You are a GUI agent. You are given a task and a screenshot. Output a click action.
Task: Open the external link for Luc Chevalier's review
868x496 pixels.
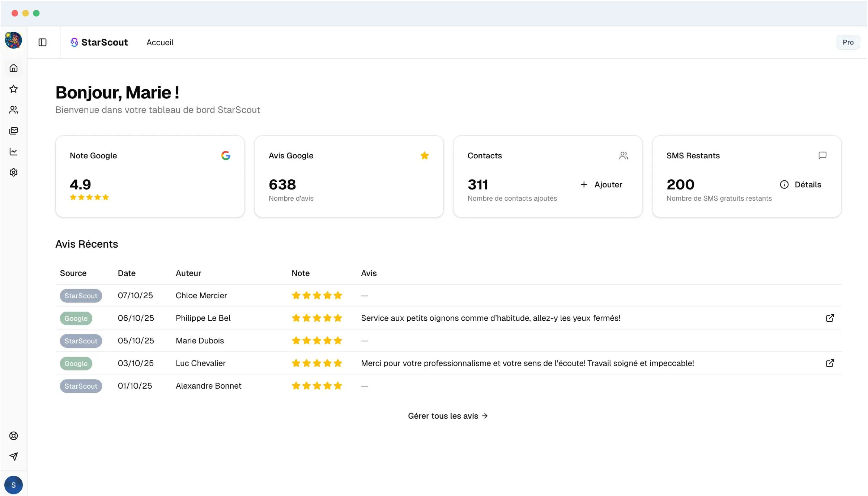coord(830,363)
